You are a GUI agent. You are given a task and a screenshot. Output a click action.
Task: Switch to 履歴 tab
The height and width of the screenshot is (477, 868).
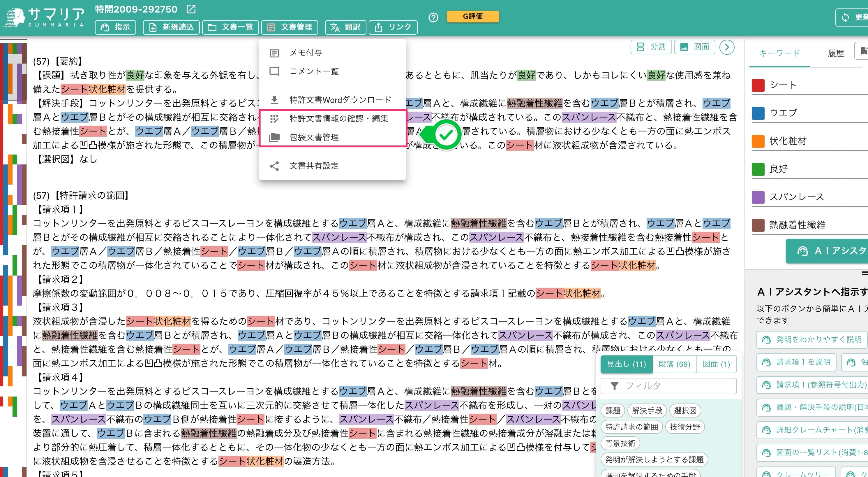pyautogui.click(x=836, y=53)
